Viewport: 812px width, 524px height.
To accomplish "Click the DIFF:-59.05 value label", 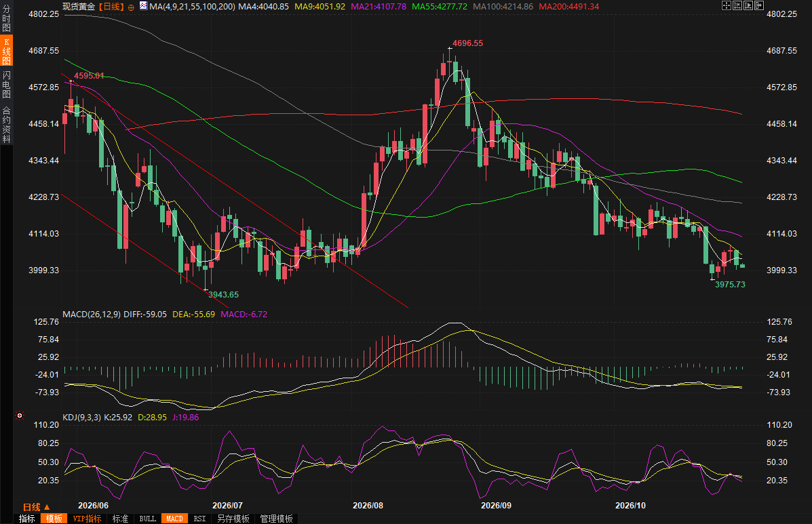I will (145, 315).
